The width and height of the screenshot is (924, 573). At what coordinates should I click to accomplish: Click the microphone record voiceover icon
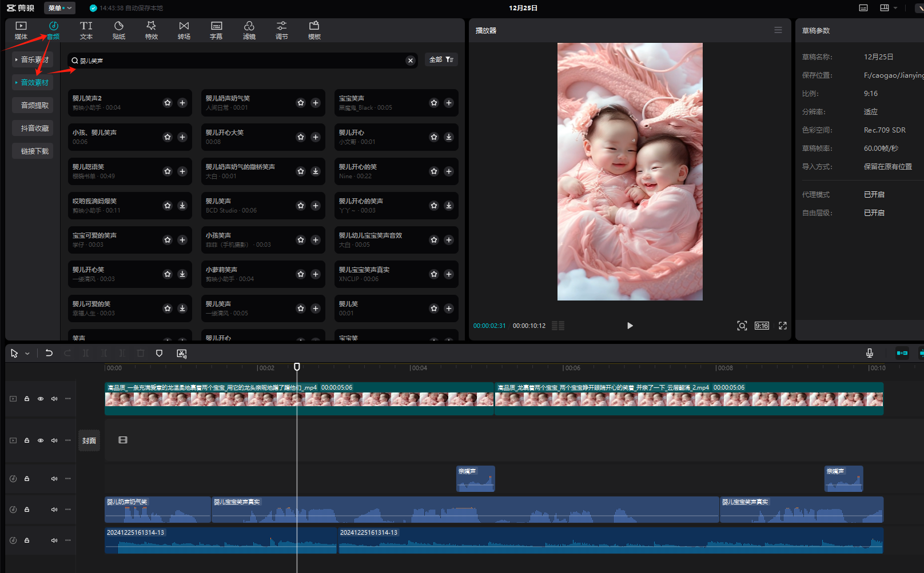869,353
